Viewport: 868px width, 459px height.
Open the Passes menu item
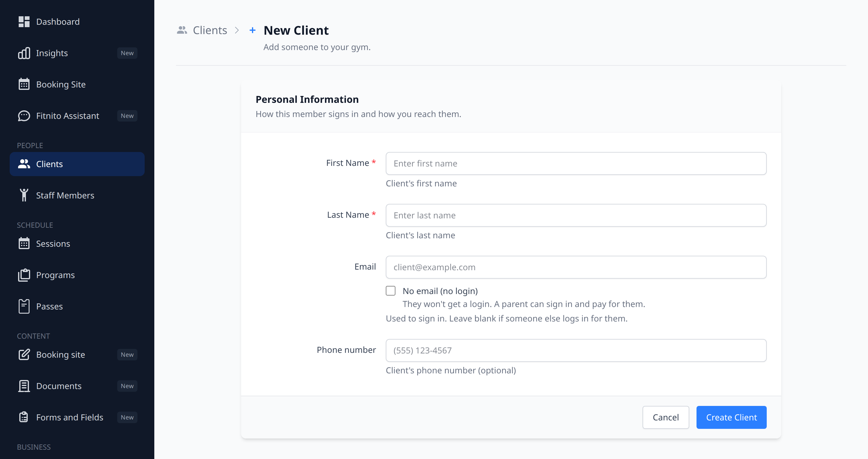click(77, 306)
